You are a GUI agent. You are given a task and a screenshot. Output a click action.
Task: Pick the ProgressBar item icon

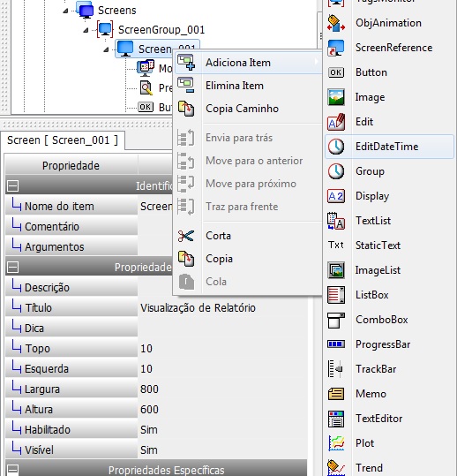[336, 344]
